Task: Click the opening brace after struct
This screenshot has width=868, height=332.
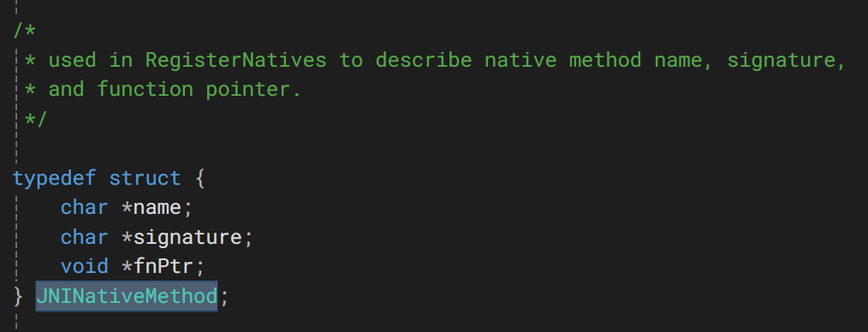Action: (199, 178)
